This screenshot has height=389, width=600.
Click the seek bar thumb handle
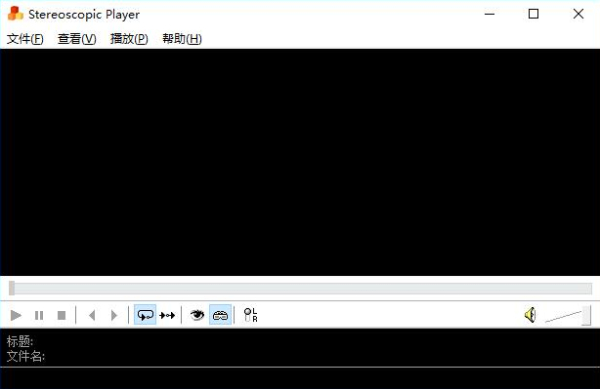pyautogui.click(x=12, y=288)
